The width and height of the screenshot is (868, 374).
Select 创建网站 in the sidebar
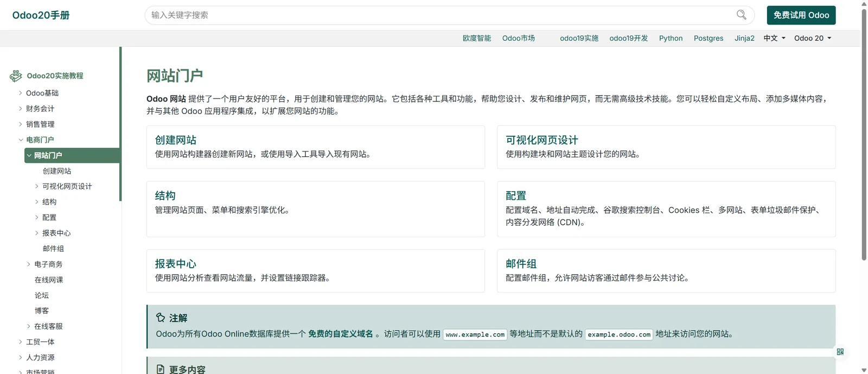point(57,171)
